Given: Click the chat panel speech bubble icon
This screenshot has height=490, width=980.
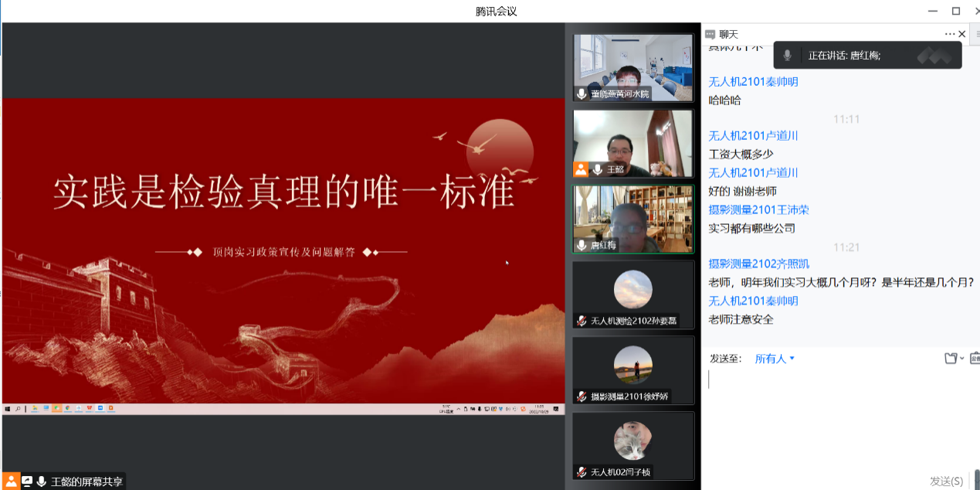Looking at the screenshot, I should (710, 34).
